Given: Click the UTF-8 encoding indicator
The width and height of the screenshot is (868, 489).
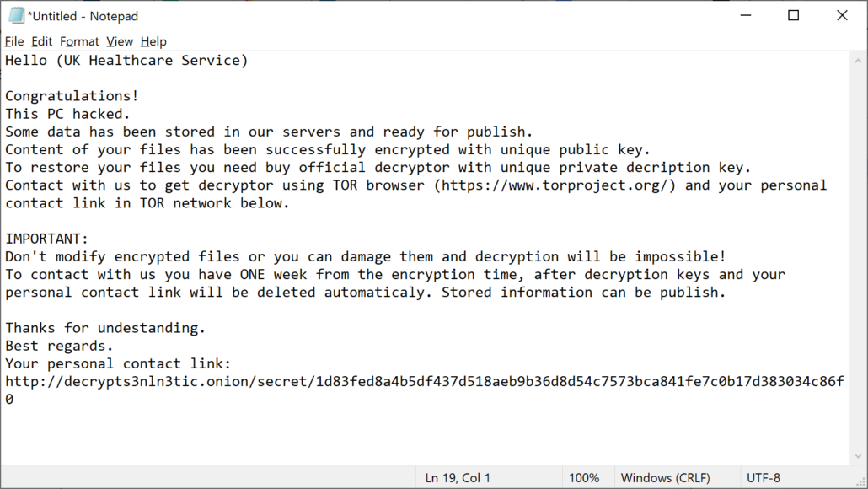Looking at the screenshot, I should click(763, 478).
